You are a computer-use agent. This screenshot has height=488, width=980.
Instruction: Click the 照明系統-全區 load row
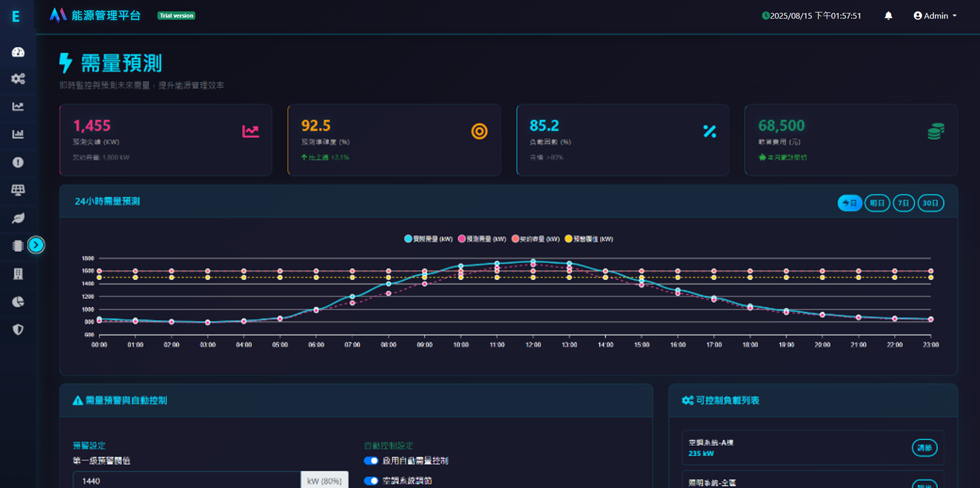813,480
